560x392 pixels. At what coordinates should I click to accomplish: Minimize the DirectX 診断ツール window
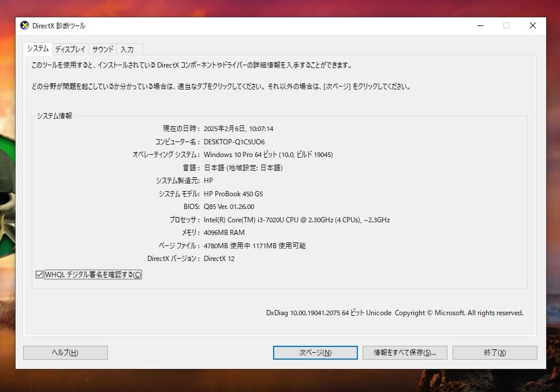click(480, 25)
